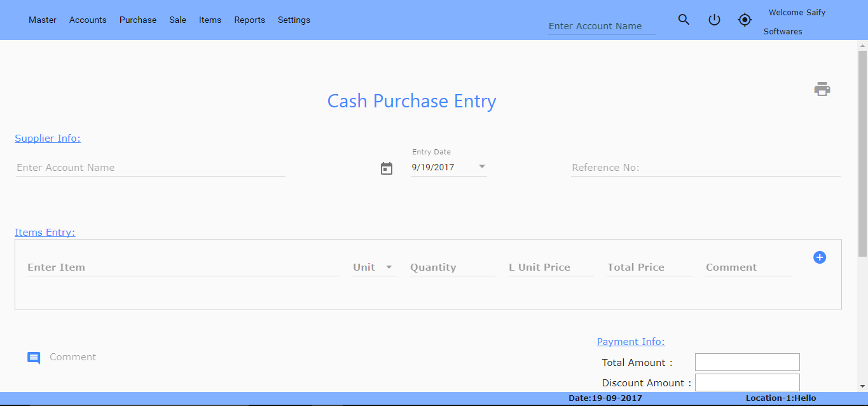Click the search magnifier icon
The width and height of the screenshot is (868, 406).
click(x=684, y=20)
